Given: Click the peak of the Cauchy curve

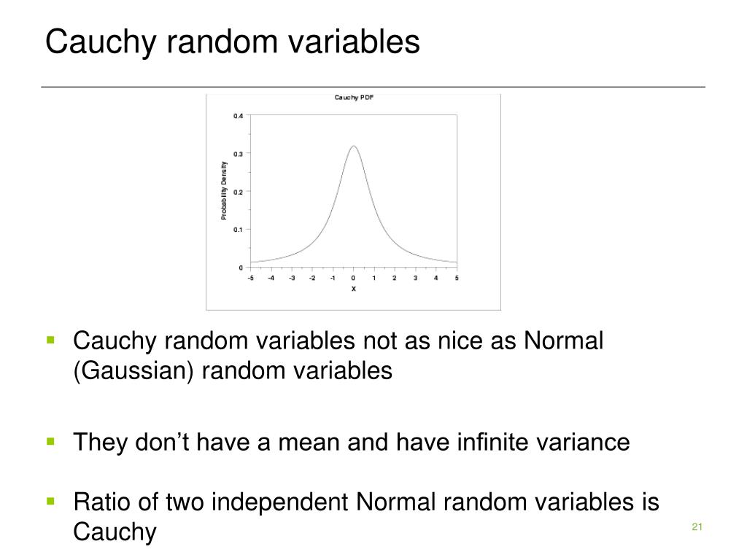Looking at the screenshot, I should click(x=354, y=147).
